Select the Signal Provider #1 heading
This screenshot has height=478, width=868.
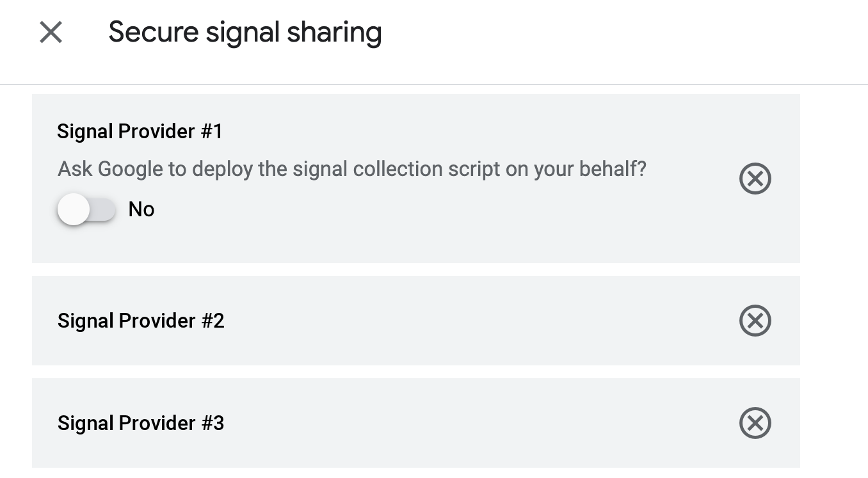(140, 131)
